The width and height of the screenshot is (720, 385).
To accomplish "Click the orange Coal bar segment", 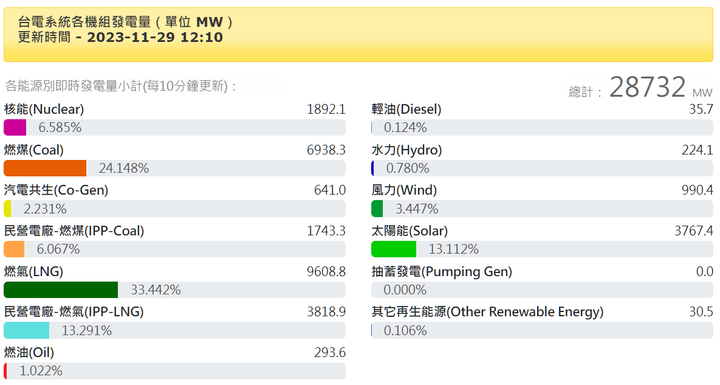I will coord(45,168).
